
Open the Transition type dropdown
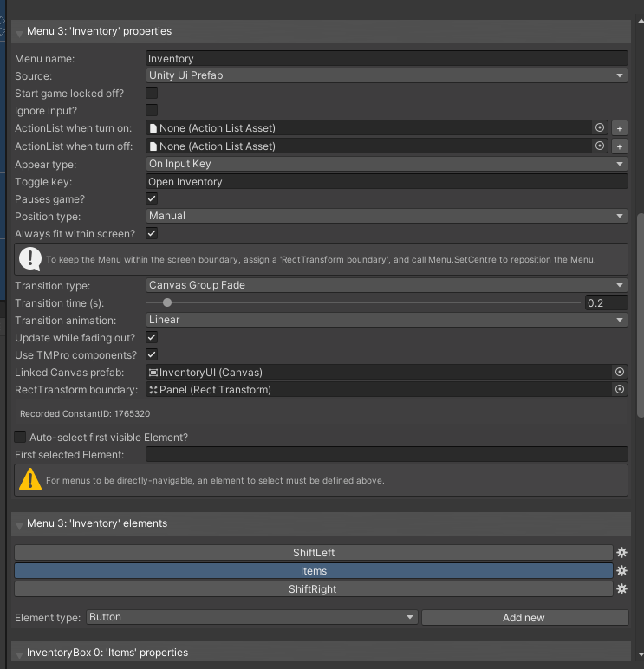tap(387, 285)
